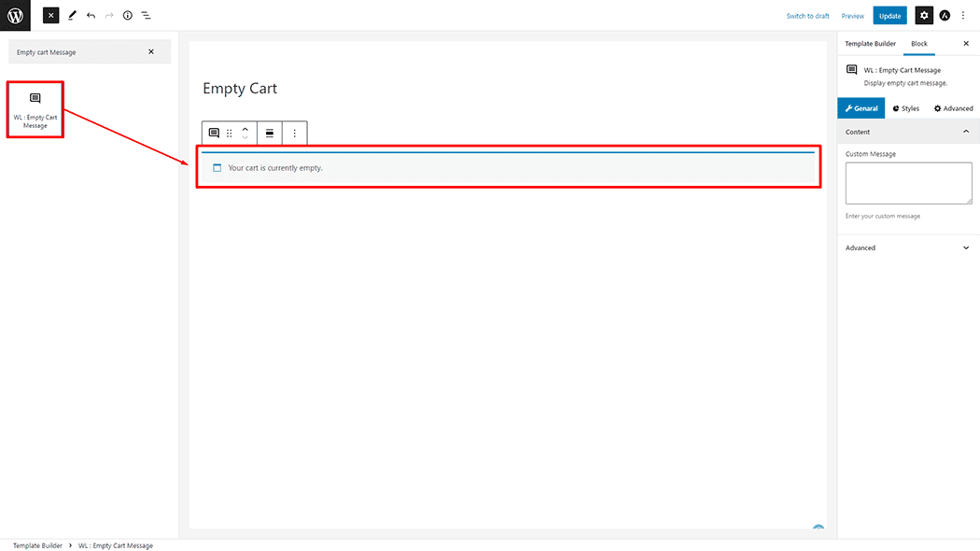
Task: Open block toolbar three-dot options
Action: pos(295,134)
